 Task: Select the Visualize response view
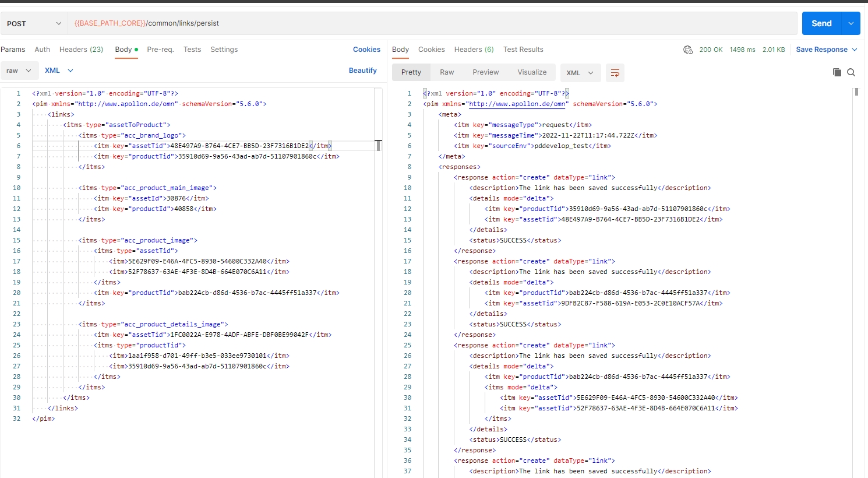coord(532,72)
